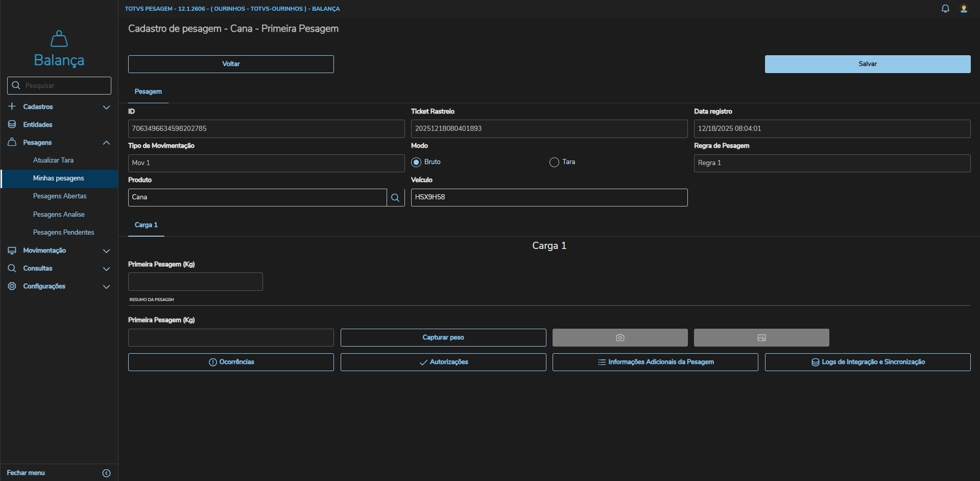The height and width of the screenshot is (481, 980).
Task: Open Pesagens Analise menu item
Action: tap(59, 214)
